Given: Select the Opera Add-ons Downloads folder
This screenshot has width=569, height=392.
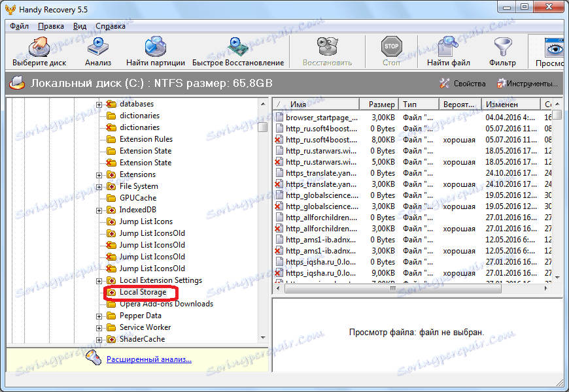Looking at the screenshot, I should coord(166,304).
